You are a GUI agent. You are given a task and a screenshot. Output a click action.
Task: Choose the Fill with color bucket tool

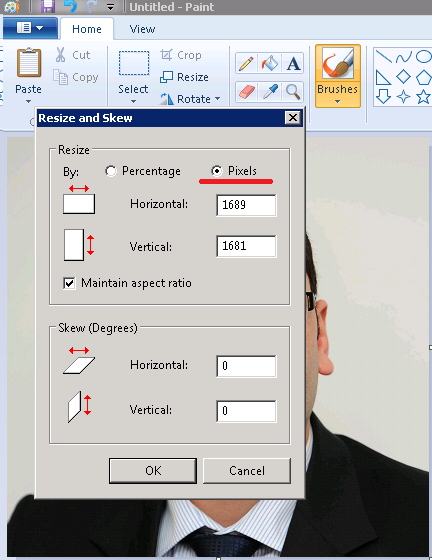pos(270,64)
